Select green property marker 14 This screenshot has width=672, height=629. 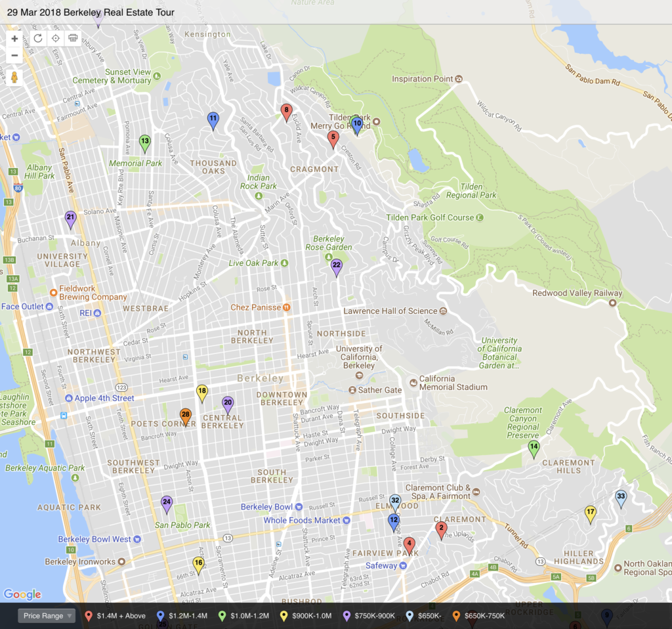click(x=534, y=449)
